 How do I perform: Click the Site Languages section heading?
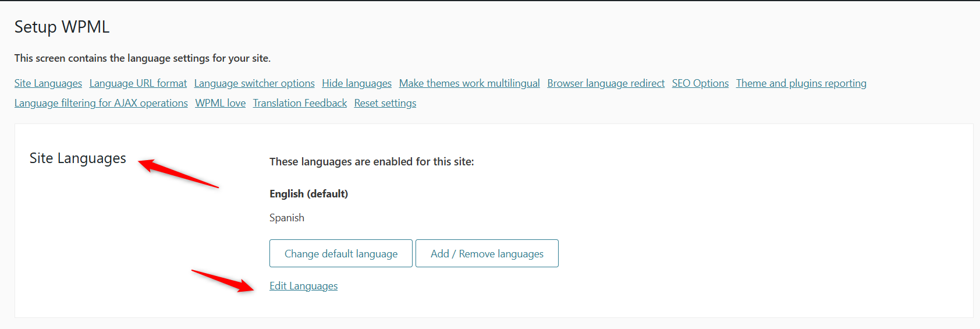pos(78,158)
